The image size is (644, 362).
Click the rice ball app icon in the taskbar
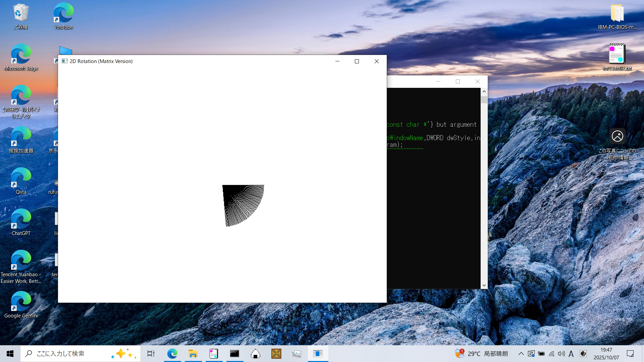click(x=255, y=354)
